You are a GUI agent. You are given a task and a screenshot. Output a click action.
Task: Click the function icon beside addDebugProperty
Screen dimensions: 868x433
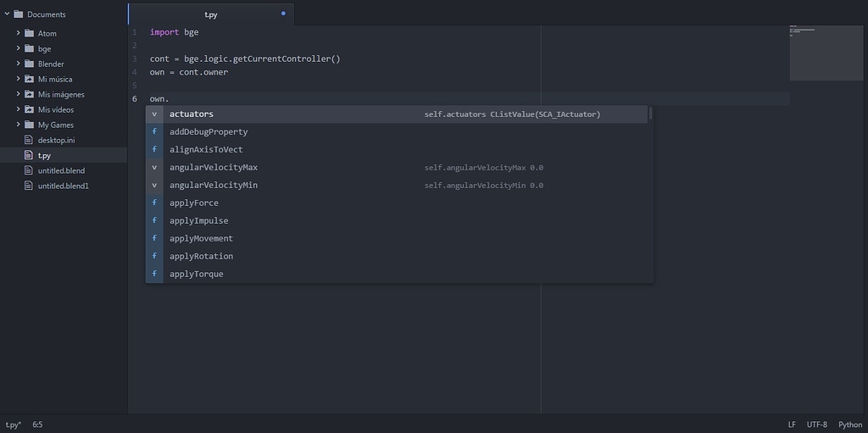coord(154,131)
